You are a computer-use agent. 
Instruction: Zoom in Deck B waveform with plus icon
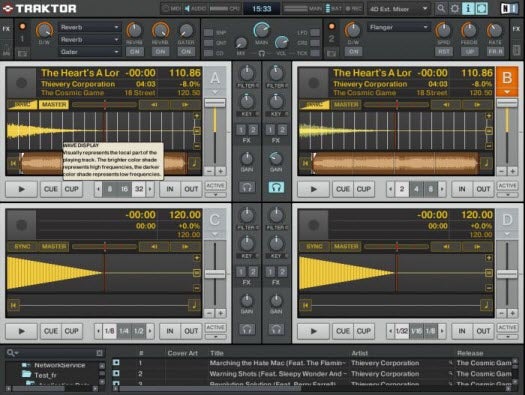point(489,116)
